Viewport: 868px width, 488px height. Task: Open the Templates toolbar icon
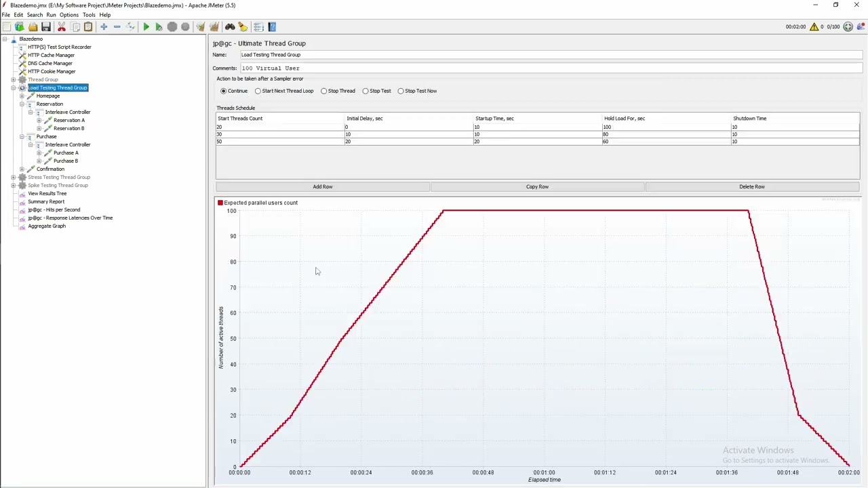tap(20, 27)
